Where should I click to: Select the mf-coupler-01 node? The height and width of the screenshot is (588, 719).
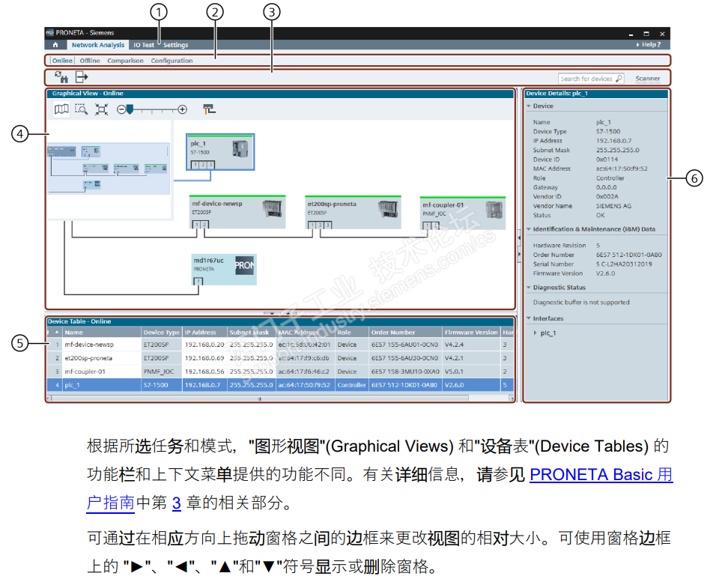pos(463,213)
